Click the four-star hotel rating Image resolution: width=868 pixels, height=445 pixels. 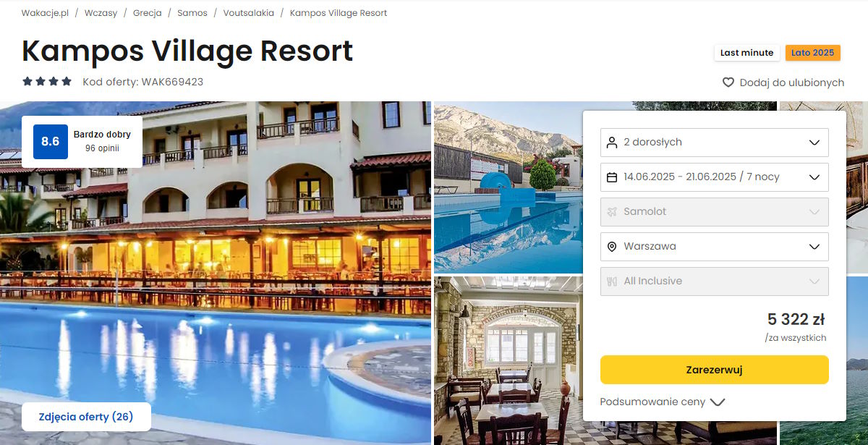47,82
